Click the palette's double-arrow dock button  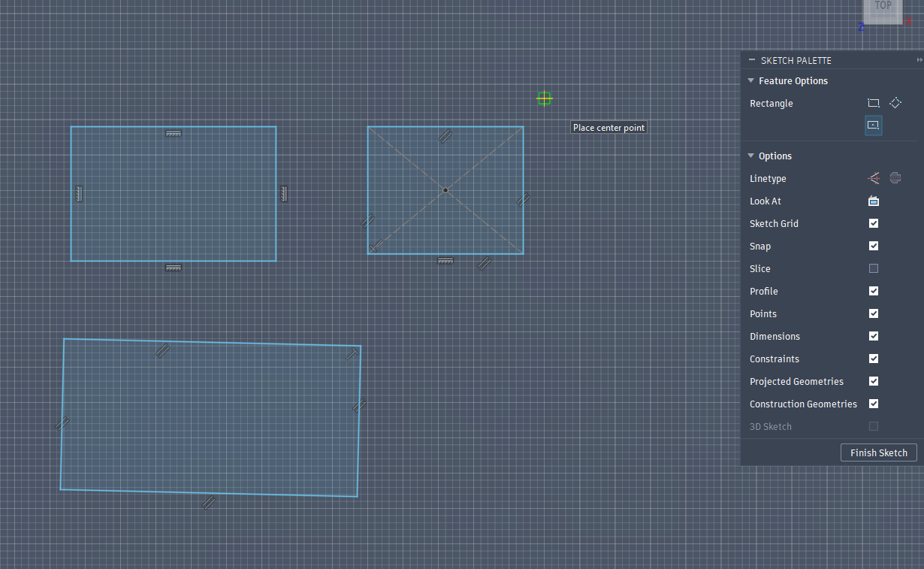[x=919, y=60]
